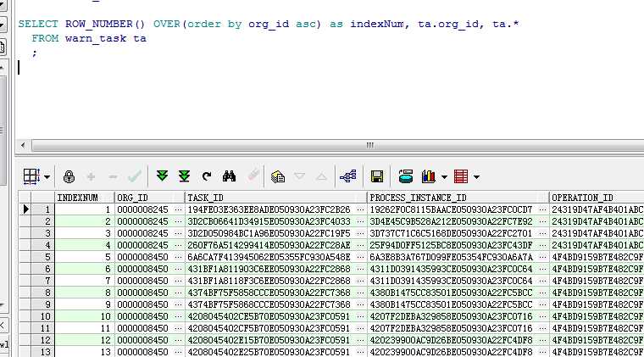Toggle the edit data lock icon

coord(69,176)
